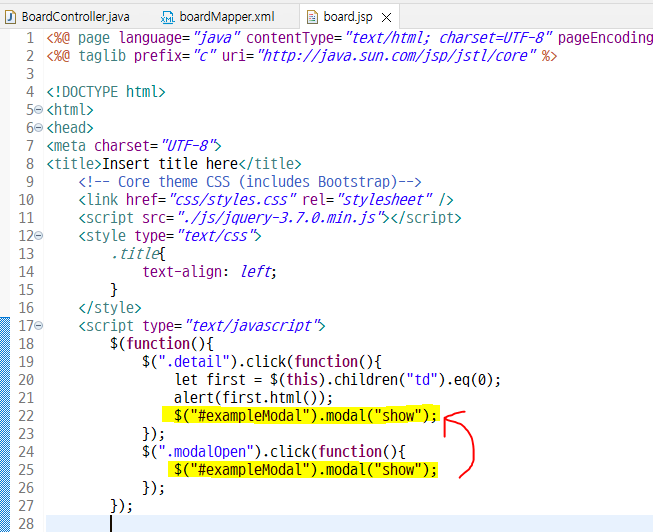Click the Core theme CSS comment
The width and height of the screenshot is (653, 532).
250,182
